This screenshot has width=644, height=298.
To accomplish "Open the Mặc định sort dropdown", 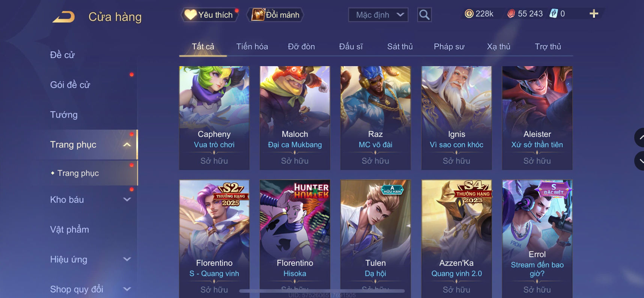I will coord(378,15).
